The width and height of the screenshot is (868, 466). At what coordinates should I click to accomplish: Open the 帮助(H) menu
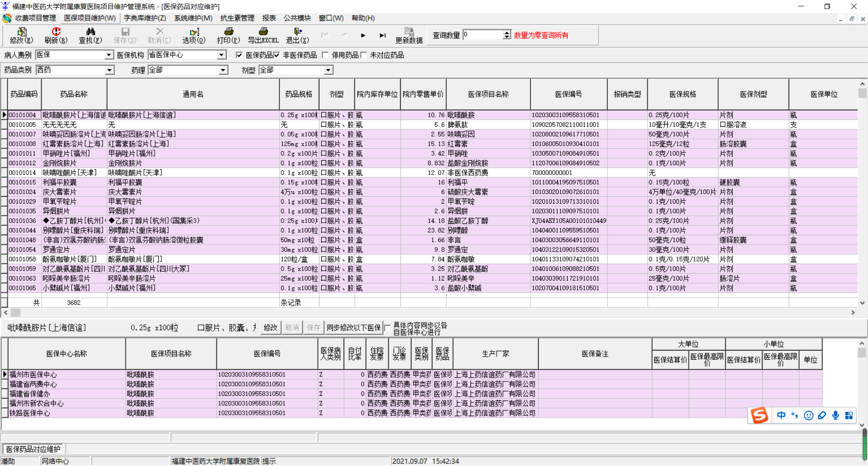point(363,18)
